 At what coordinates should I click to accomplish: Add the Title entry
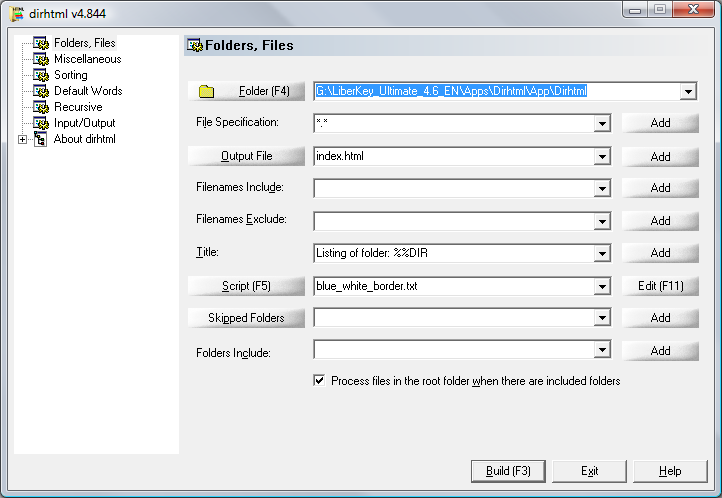660,253
